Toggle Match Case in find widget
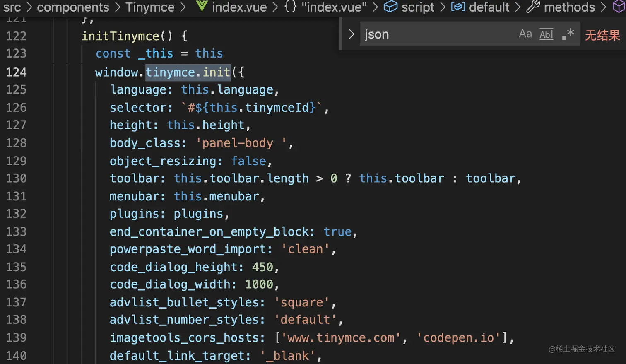The width and height of the screenshot is (626, 364). (x=525, y=34)
